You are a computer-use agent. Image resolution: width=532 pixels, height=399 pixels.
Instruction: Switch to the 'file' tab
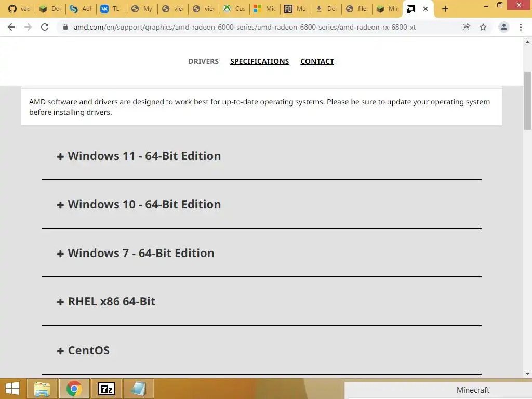pos(356,9)
